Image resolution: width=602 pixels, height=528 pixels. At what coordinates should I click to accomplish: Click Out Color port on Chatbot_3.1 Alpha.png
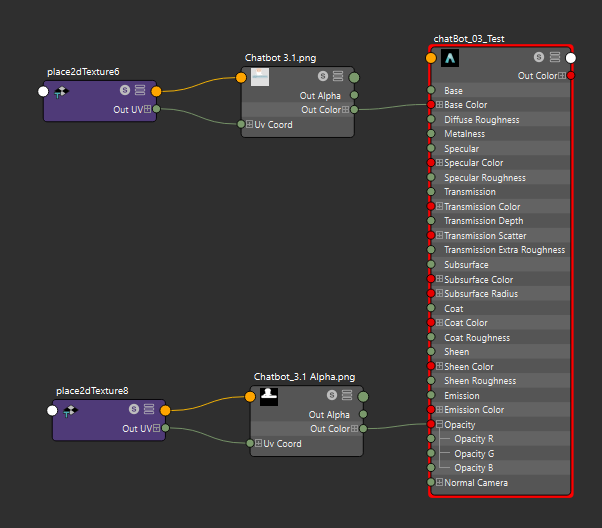[363, 428]
